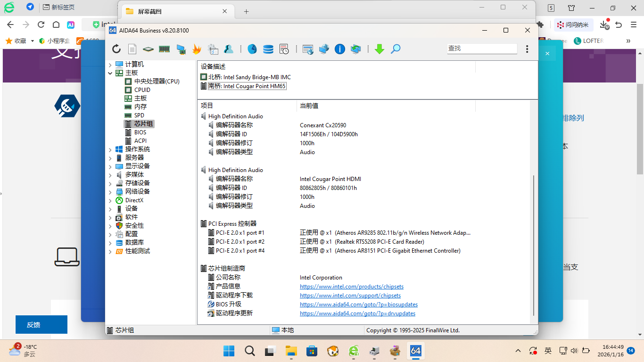Image resolution: width=644 pixels, height=362 pixels.
Task: Open the checklist audit icon in toolbar
Action: (213, 49)
